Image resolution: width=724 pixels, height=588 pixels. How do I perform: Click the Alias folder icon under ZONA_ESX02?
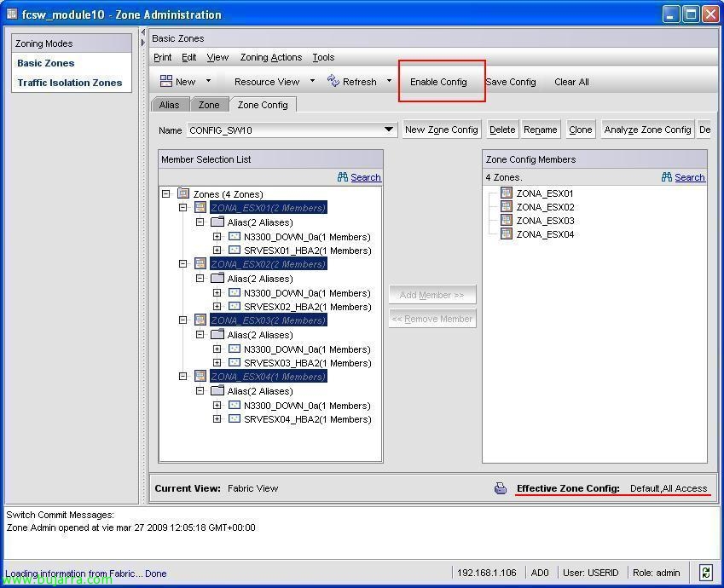pyautogui.click(x=217, y=279)
